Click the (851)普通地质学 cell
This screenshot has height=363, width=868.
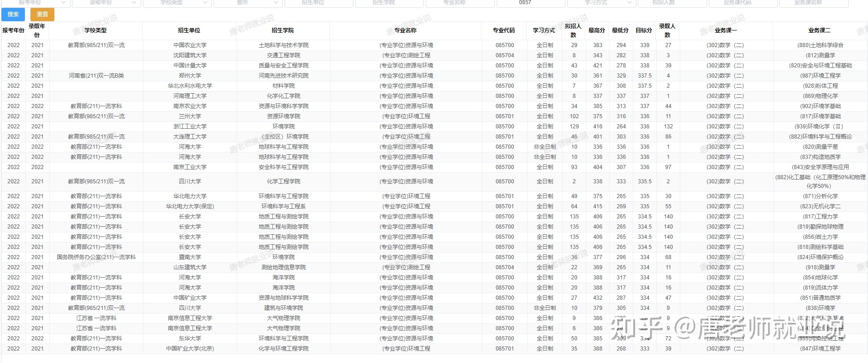(x=820, y=298)
